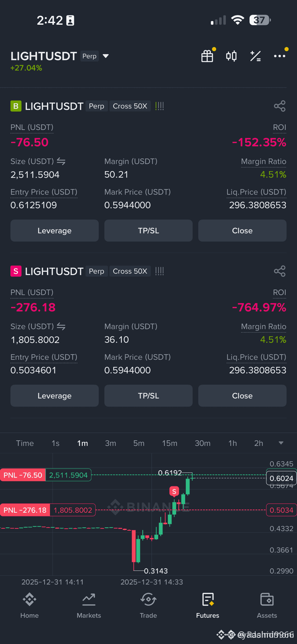Tap the S sell marker on chart
Screen dimensions: 297x644
[x=174, y=492]
